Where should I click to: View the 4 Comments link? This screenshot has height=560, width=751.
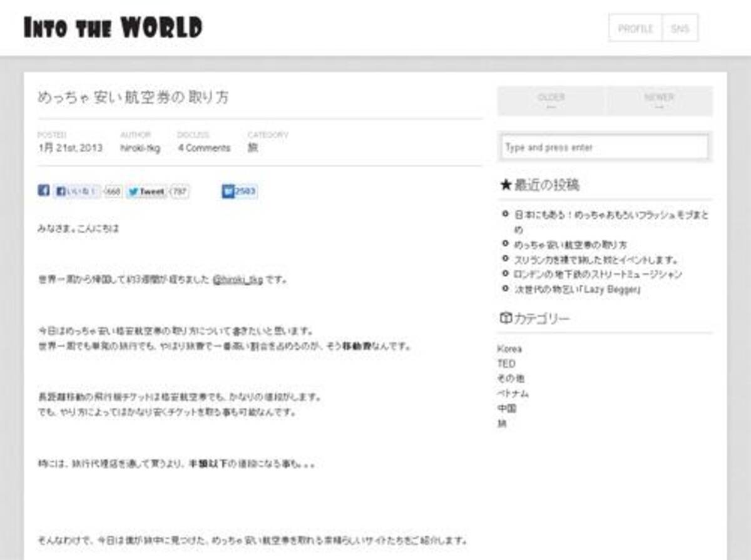pyautogui.click(x=204, y=148)
